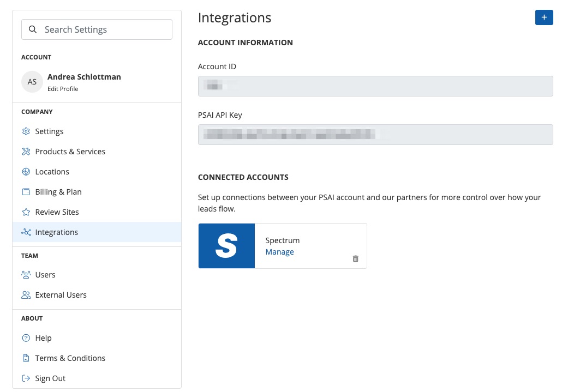Delete Spectrum connection with trash icon

(356, 259)
